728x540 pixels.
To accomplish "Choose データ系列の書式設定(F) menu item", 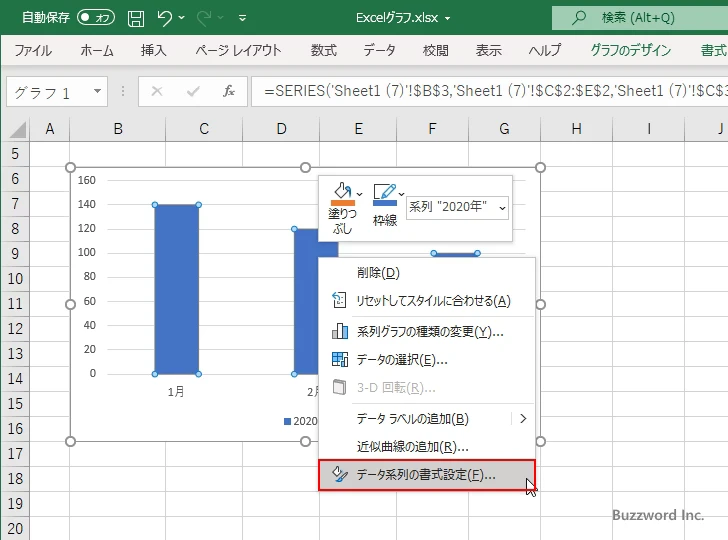I will (x=427, y=475).
